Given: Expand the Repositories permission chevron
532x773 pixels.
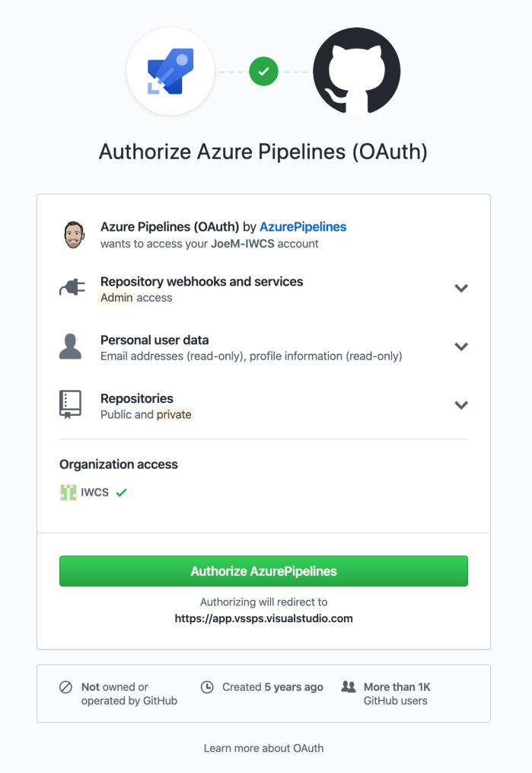Looking at the screenshot, I should pyautogui.click(x=460, y=405).
